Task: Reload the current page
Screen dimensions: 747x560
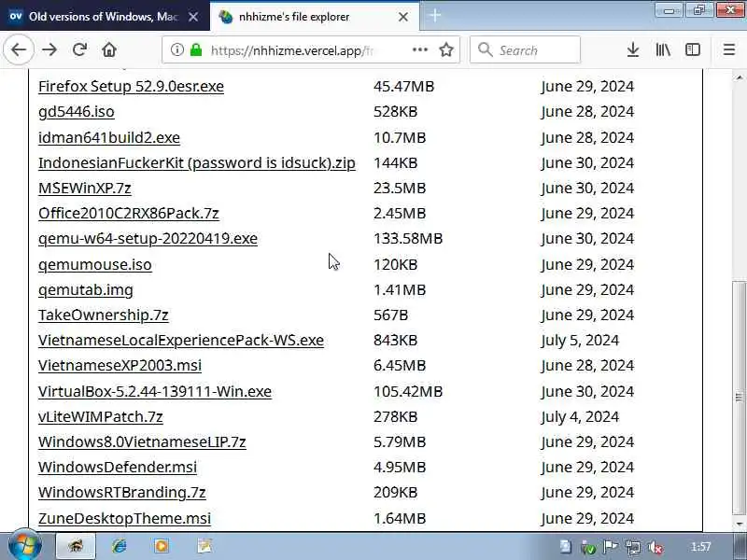Action: (79, 49)
